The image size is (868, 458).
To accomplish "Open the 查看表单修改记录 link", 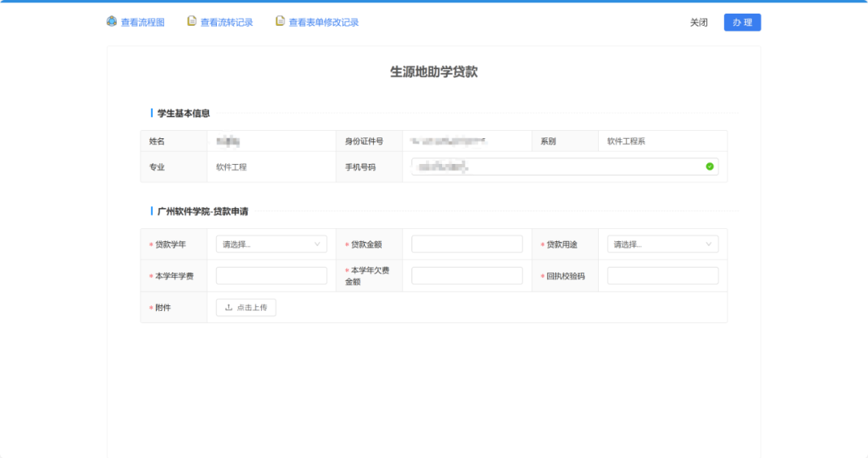I will click(x=323, y=22).
